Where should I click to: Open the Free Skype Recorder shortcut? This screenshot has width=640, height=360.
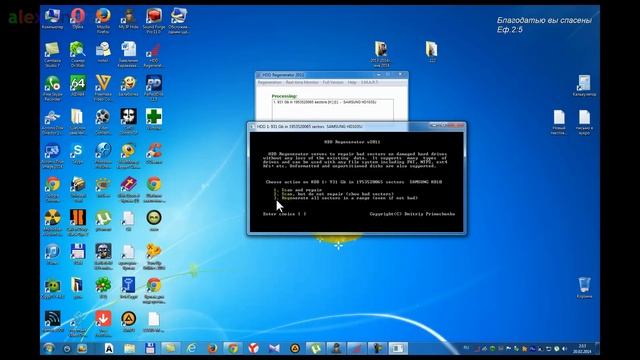click(52, 88)
